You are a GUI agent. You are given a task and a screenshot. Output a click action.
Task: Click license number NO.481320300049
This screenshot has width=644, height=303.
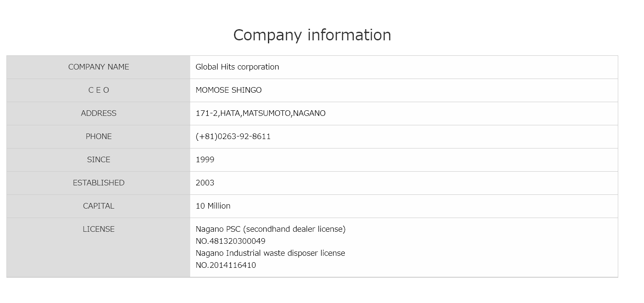tap(231, 241)
